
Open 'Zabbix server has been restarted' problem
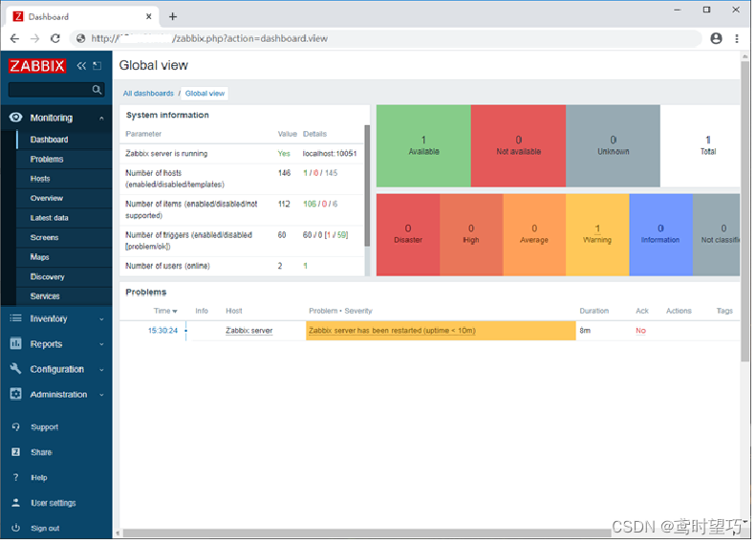(x=392, y=331)
